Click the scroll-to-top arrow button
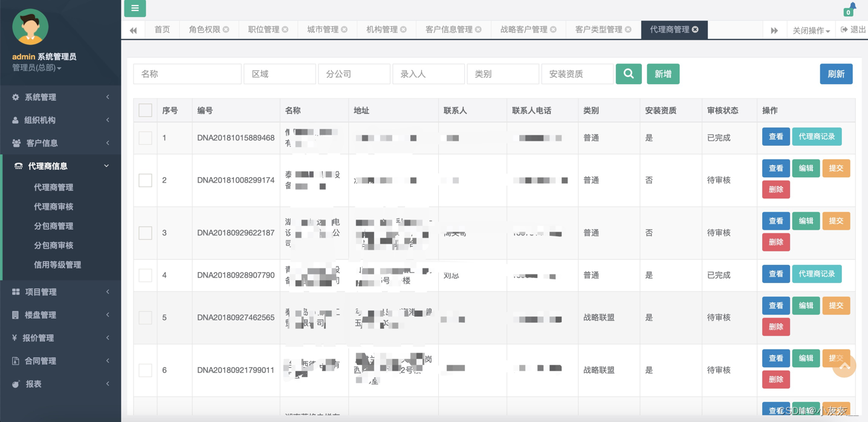Screen dimensions: 868x422 (x=844, y=365)
